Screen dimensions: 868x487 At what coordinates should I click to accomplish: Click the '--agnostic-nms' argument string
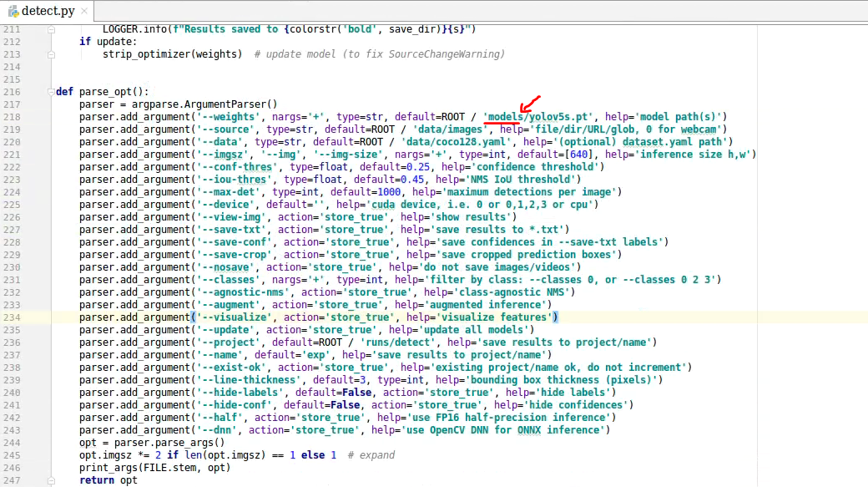click(243, 292)
